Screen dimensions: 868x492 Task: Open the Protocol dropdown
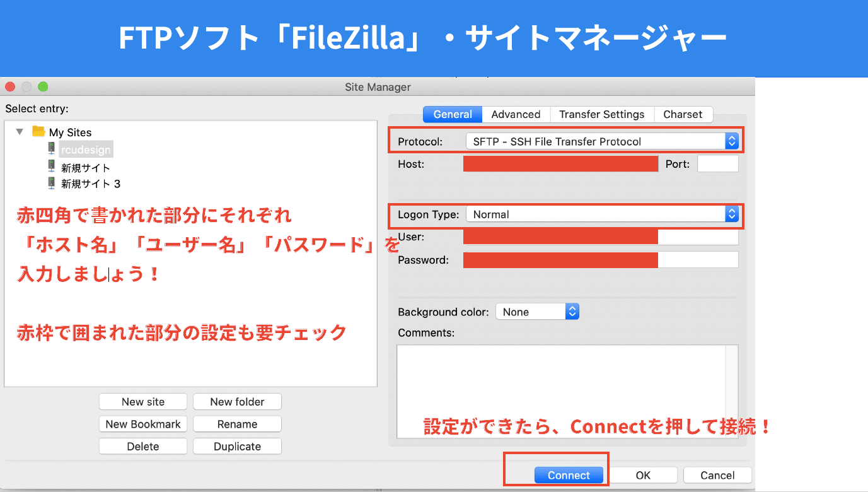click(601, 141)
